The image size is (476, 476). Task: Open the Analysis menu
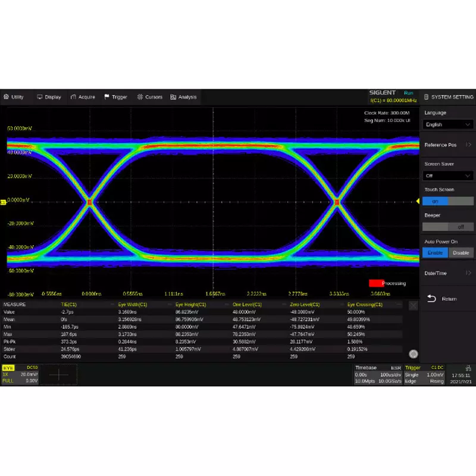[x=183, y=97]
